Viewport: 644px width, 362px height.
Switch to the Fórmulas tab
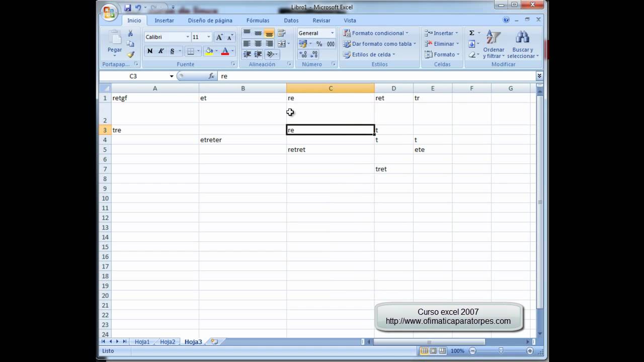tap(258, 21)
